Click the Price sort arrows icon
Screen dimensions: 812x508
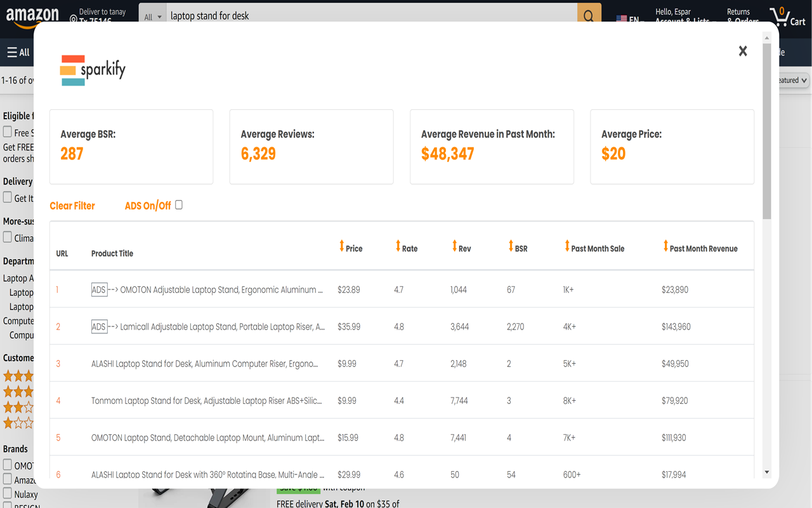pyautogui.click(x=341, y=246)
